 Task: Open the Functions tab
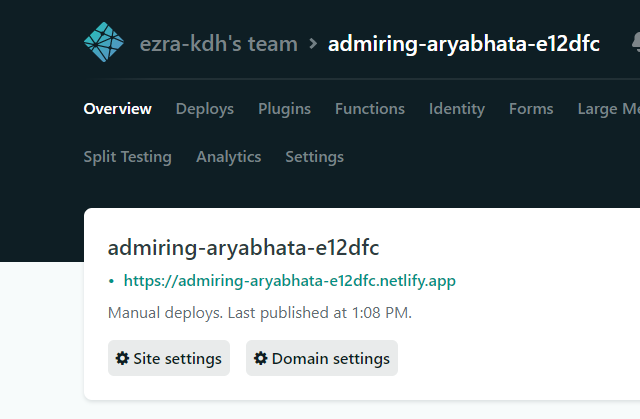click(x=370, y=109)
